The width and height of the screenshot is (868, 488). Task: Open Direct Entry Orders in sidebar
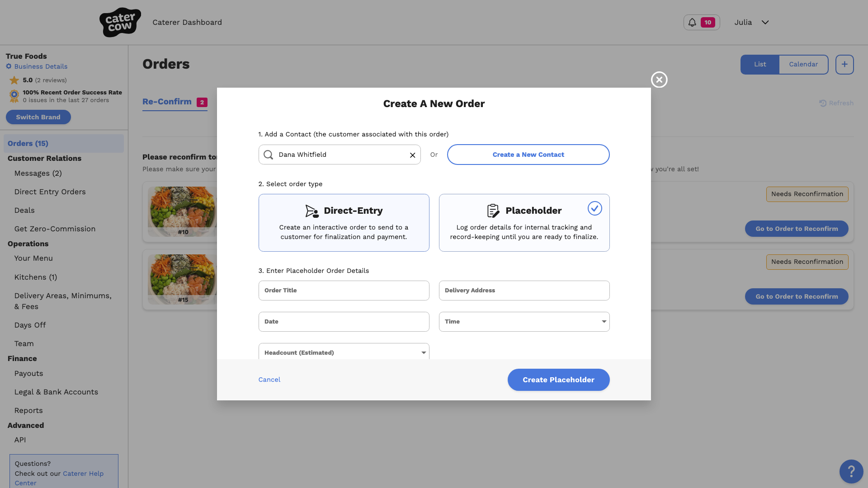50,192
